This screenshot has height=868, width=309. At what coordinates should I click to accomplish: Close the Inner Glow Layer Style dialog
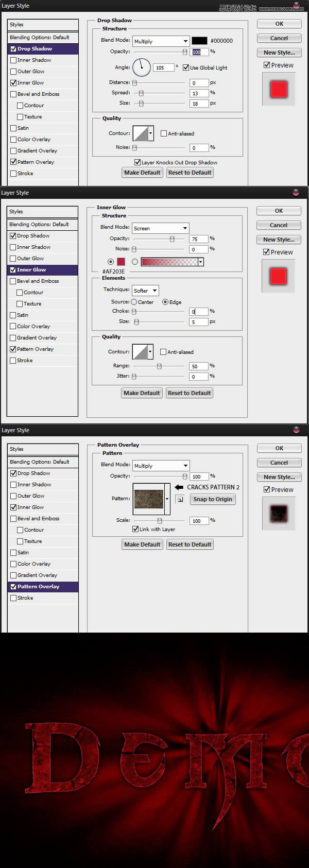pos(296,193)
